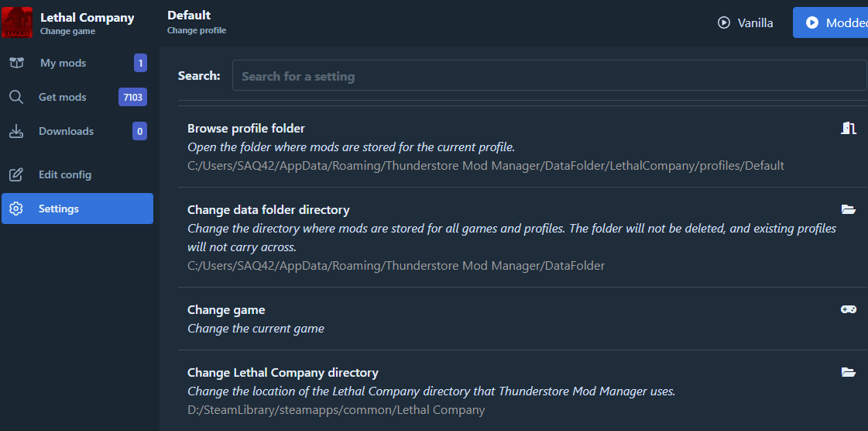Focus the Search for a setting field

(548, 76)
